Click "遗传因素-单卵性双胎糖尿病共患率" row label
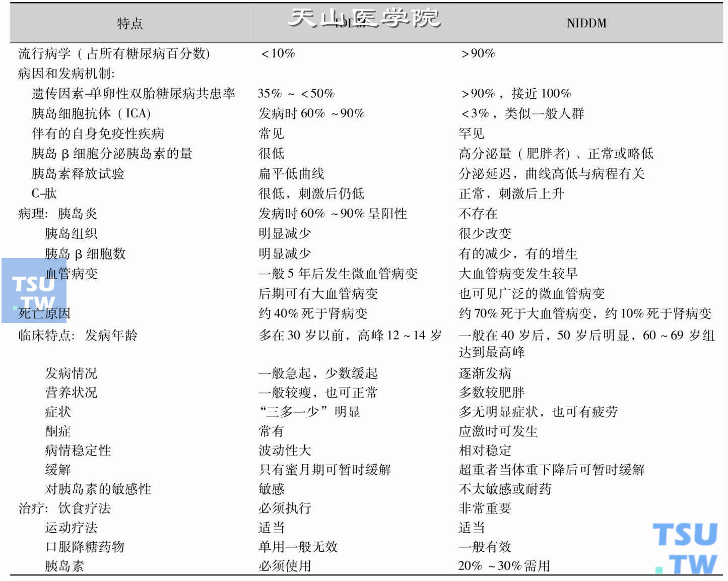 [x=134, y=93]
